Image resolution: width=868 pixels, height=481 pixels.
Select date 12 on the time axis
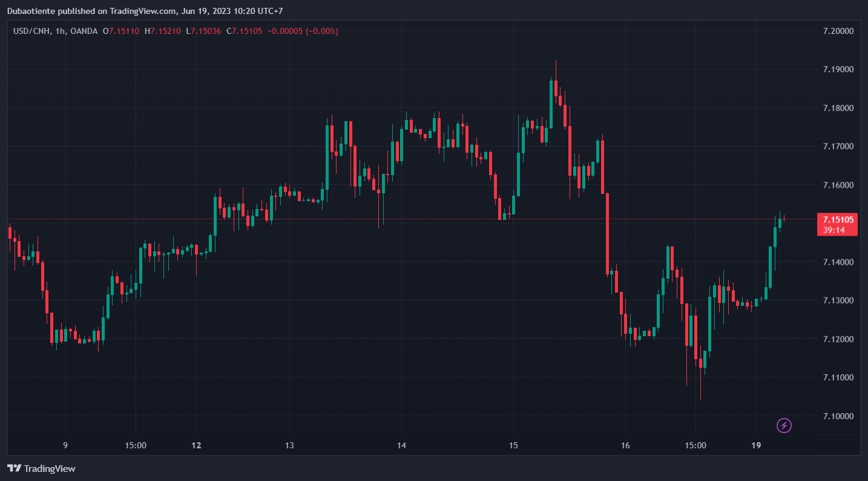pos(196,446)
